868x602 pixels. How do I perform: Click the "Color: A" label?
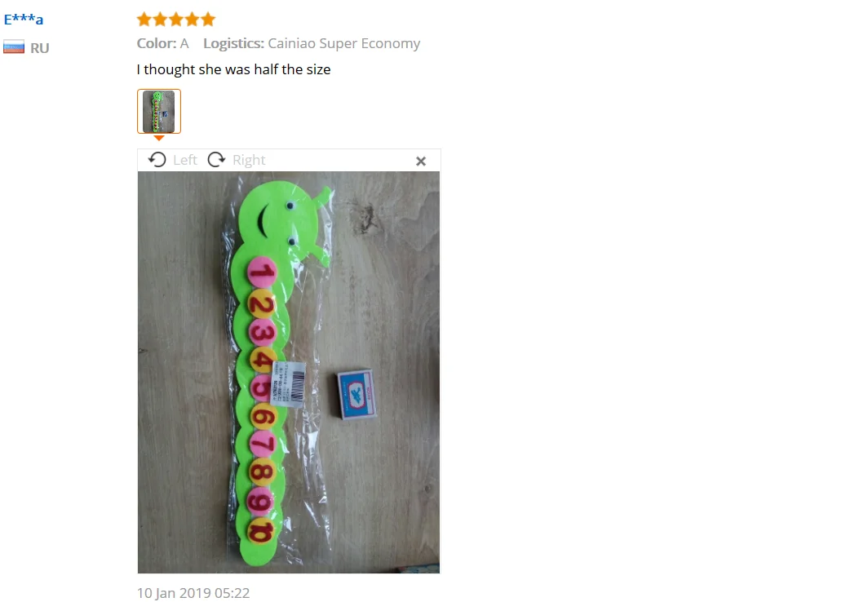pyautogui.click(x=163, y=43)
